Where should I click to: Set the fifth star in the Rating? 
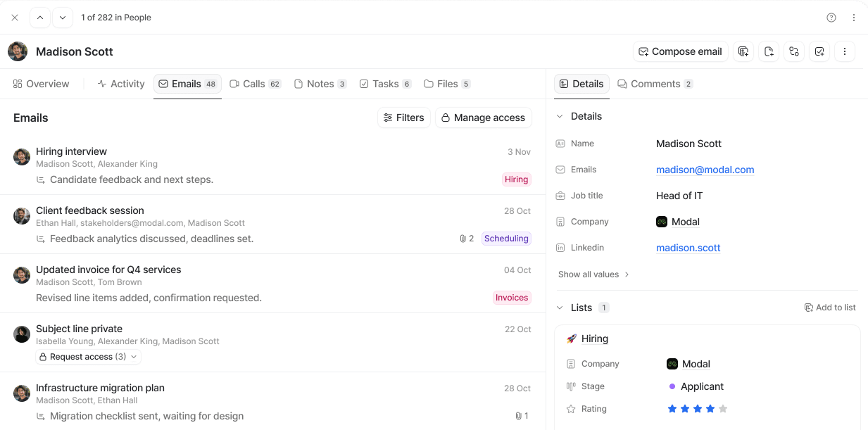pos(722,408)
